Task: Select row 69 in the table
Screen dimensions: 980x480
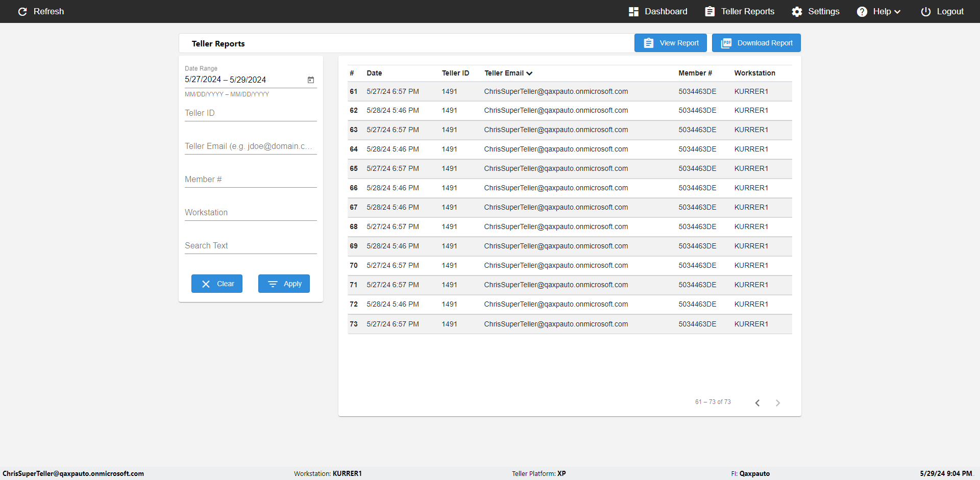Action: [570, 246]
